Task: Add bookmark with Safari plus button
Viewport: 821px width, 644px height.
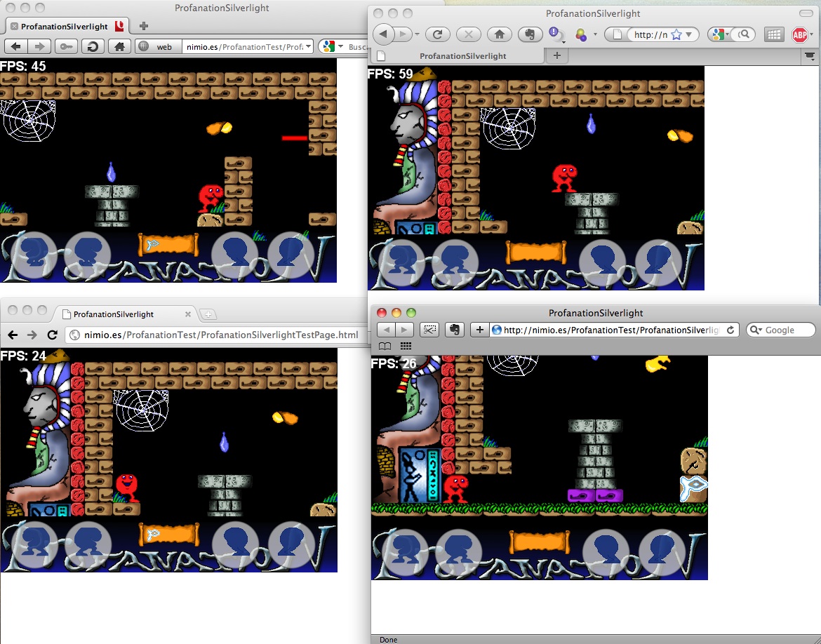Action: [x=479, y=330]
